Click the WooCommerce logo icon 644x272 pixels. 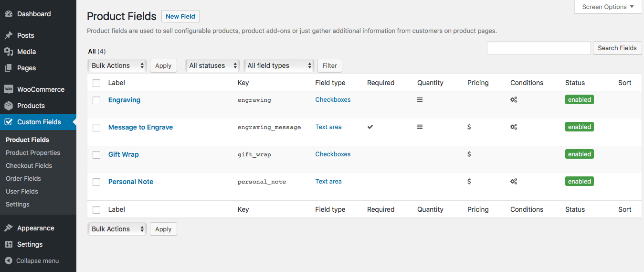pyautogui.click(x=9, y=89)
